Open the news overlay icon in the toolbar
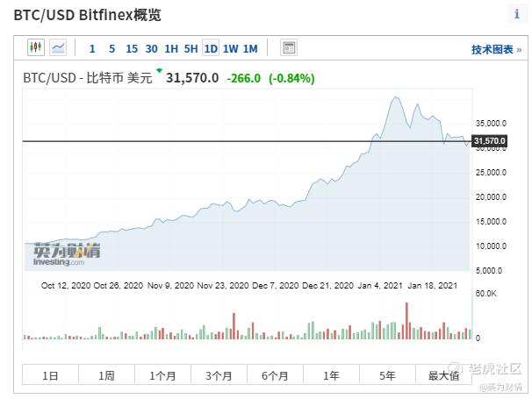Image resolution: width=532 pixels, height=399 pixels. (x=289, y=48)
